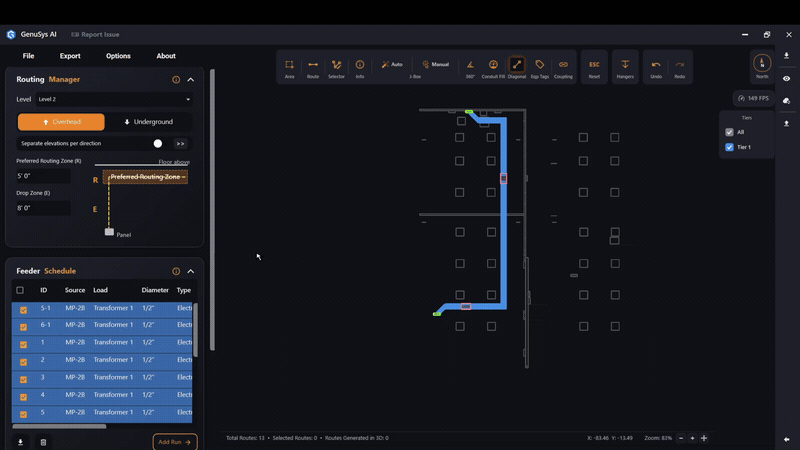
Task: Click the Undo icon
Action: pos(656,68)
